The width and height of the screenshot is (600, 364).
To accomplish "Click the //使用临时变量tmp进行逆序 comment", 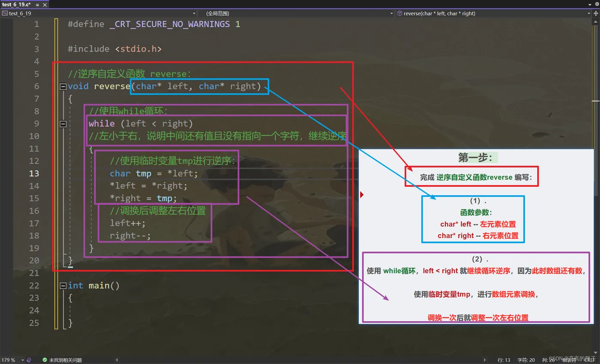I will point(173,161).
